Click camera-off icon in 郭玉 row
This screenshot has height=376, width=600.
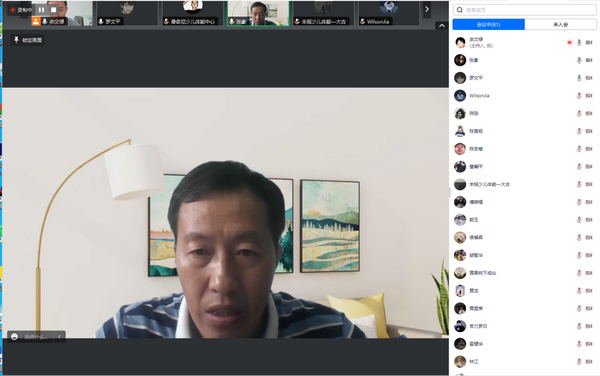[x=589, y=220]
